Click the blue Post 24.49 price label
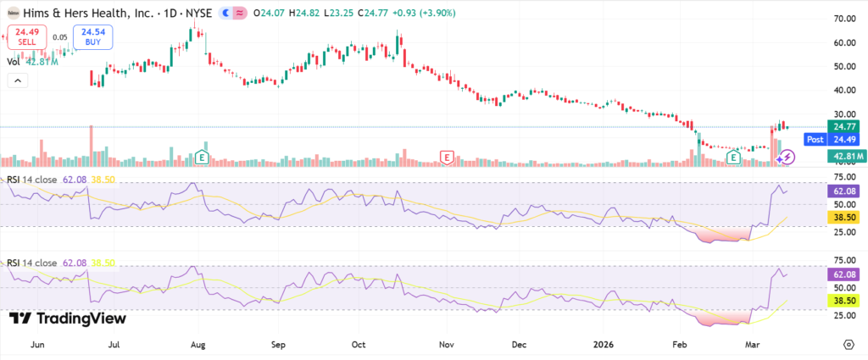Viewport: 868px width, 360px height. pyautogui.click(x=832, y=140)
